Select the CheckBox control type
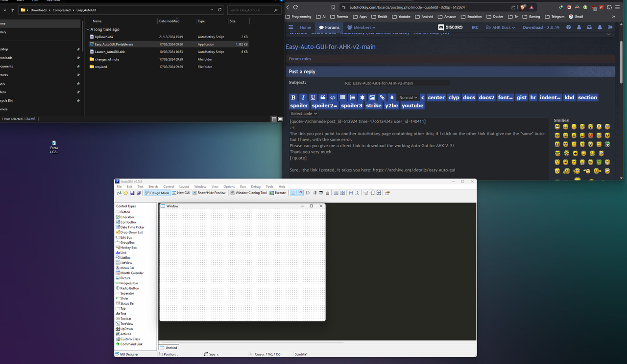The height and width of the screenshot is (364, 627). (125, 217)
